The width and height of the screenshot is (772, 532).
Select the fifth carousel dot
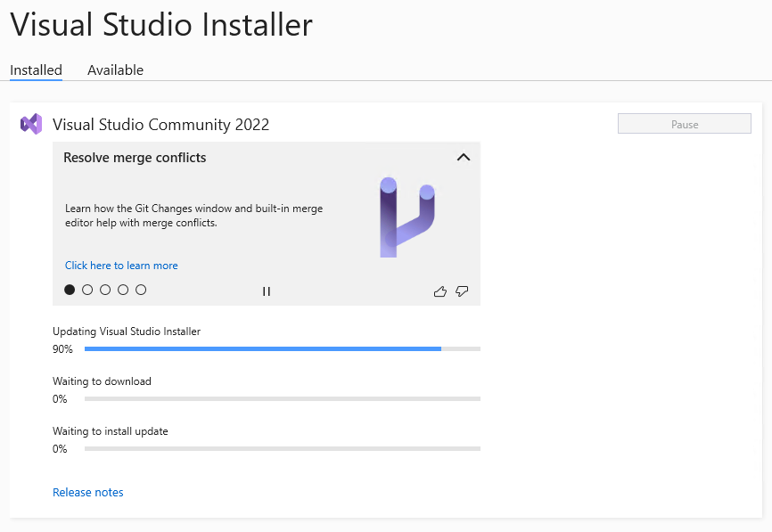click(141, 290)
